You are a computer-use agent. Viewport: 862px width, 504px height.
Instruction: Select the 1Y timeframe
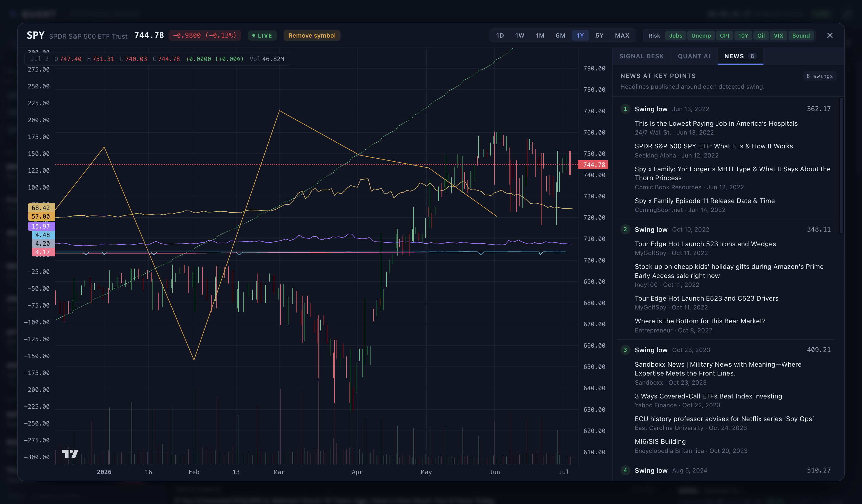click(580, 36)
